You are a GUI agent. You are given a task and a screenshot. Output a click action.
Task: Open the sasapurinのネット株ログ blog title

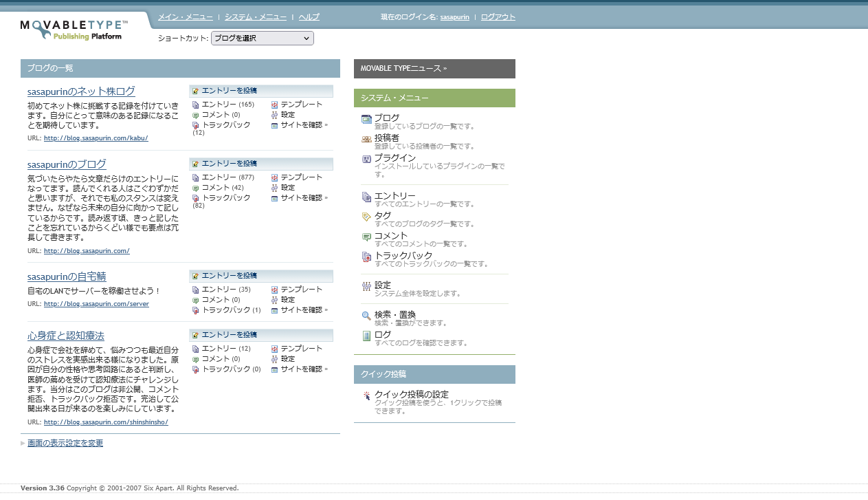(x=81, y=91)
